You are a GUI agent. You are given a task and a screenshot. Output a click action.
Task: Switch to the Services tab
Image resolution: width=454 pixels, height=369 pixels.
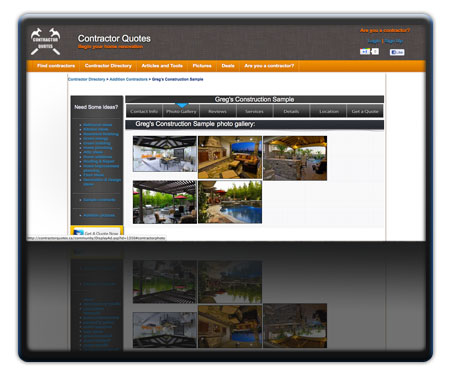point(254,111)
